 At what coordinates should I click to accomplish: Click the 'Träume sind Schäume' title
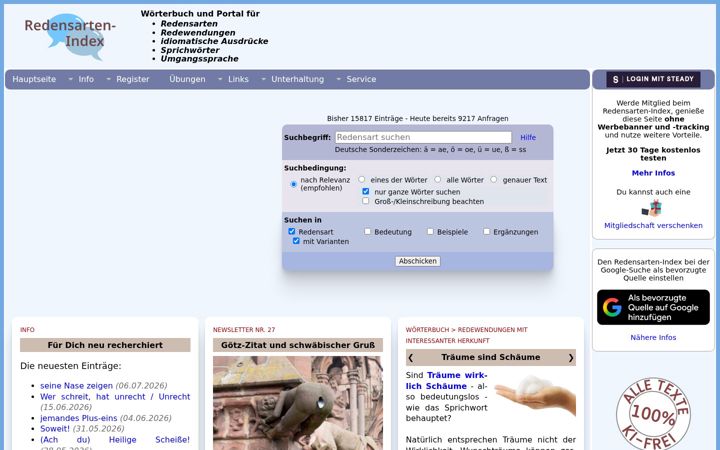click(490, 357)
